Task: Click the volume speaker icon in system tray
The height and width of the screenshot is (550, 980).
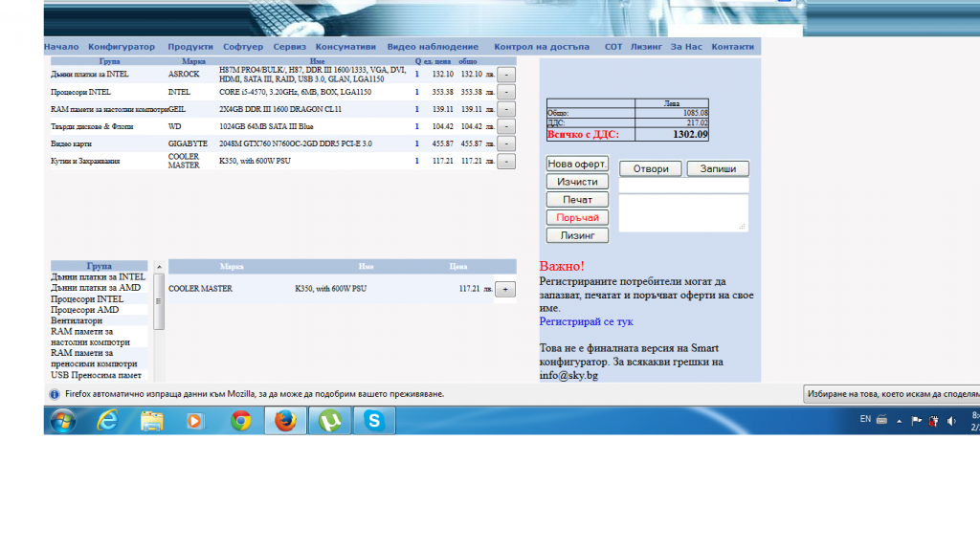Action: [x=950, y=421]
